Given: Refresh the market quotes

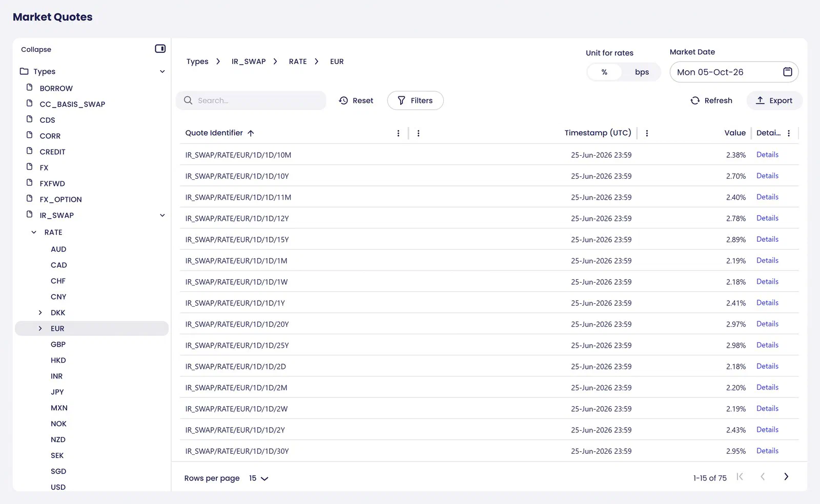Looking at the screenshot, I should click(x=711, y=100).
